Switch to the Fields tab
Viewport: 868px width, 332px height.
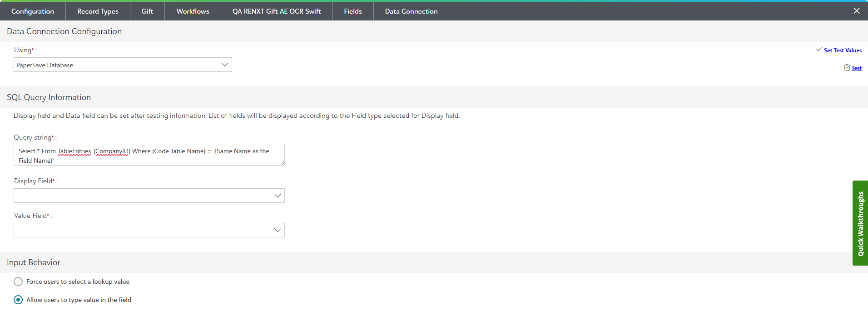tap(353, 11)
